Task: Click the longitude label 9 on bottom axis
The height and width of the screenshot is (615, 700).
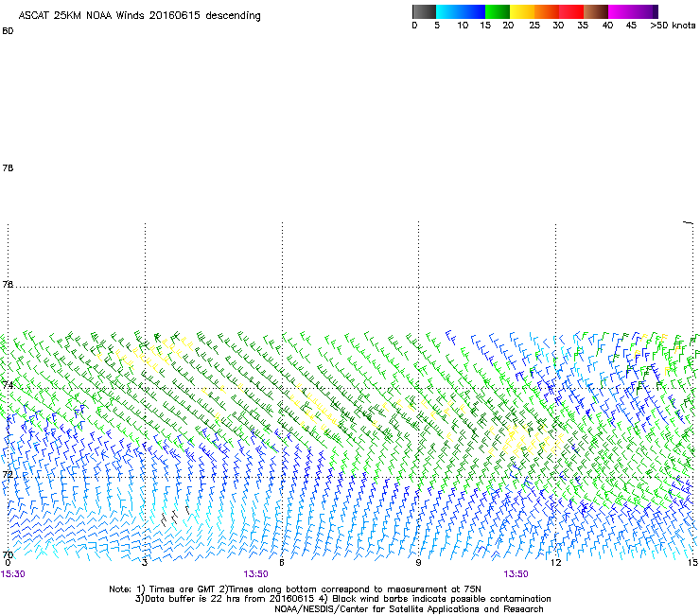Action: [x=418, y=562]
